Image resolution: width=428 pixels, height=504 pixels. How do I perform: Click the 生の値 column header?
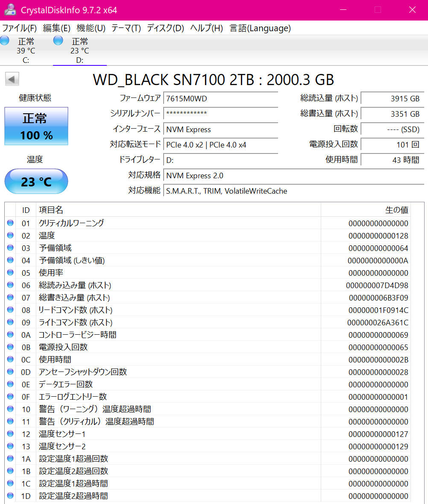pyautogui.click(x=366, y=210)
